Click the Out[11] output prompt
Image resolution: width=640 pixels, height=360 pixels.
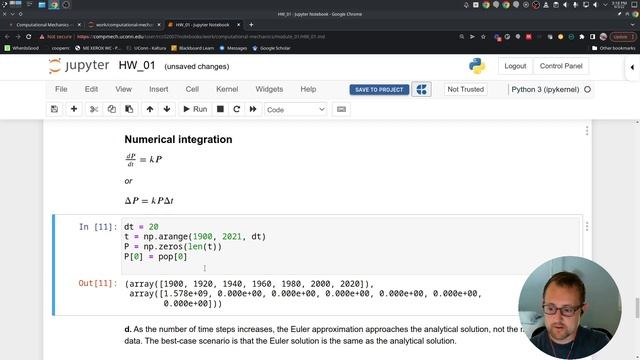[98, 283]
